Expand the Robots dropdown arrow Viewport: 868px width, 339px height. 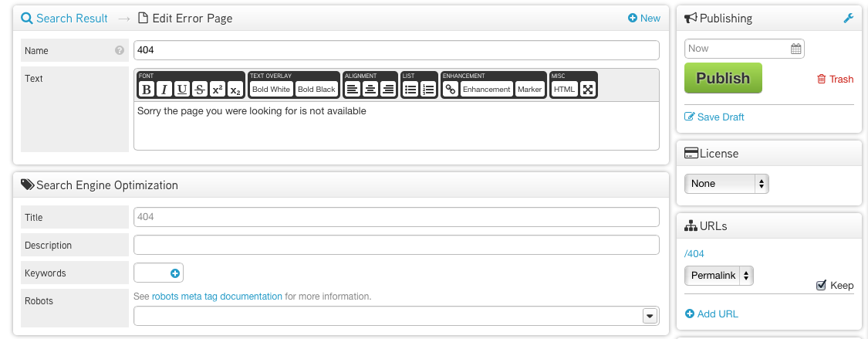pos(650,316)
